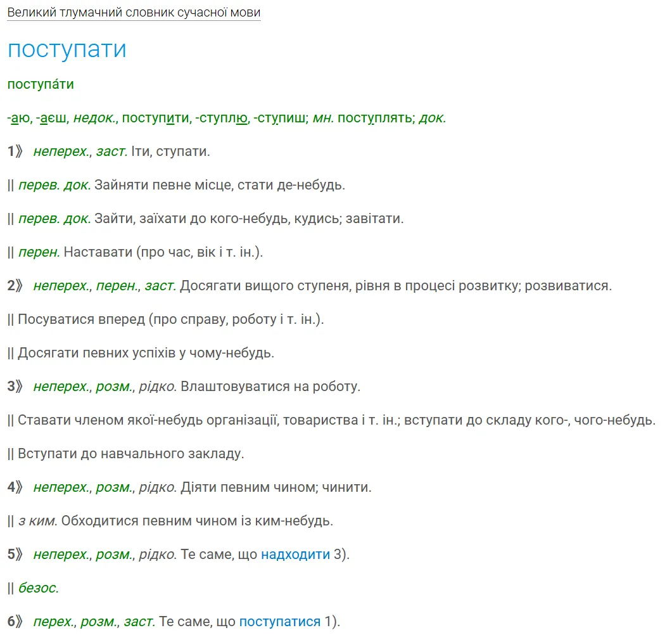This screenshot has width=672, height=642.
Task: Click the green accented поступа́ти headword
Action: click(x=41, y=84)
